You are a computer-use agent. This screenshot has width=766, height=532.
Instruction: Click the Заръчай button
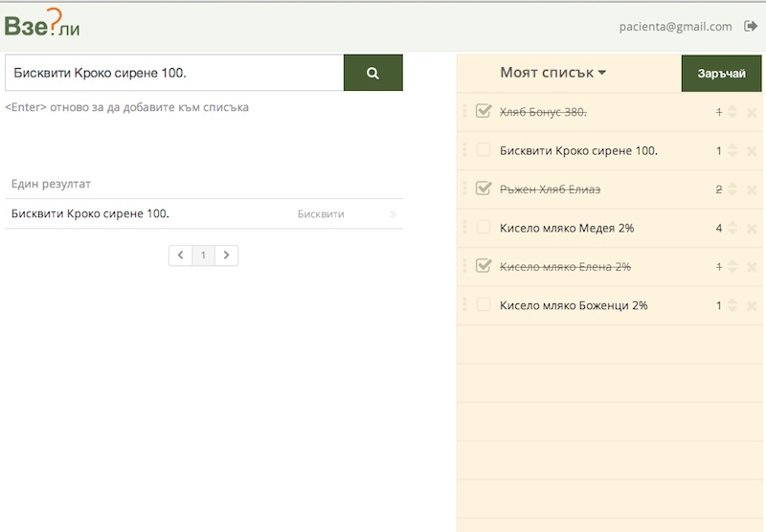722,74
